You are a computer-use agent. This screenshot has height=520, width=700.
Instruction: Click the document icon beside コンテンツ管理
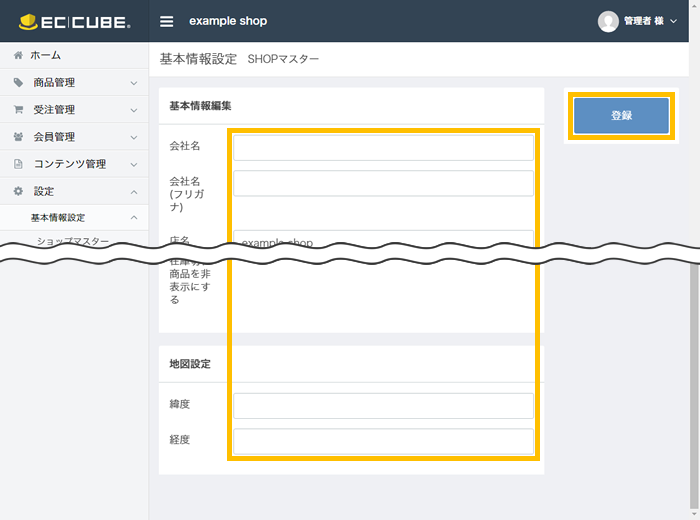[x=18, y=164]
